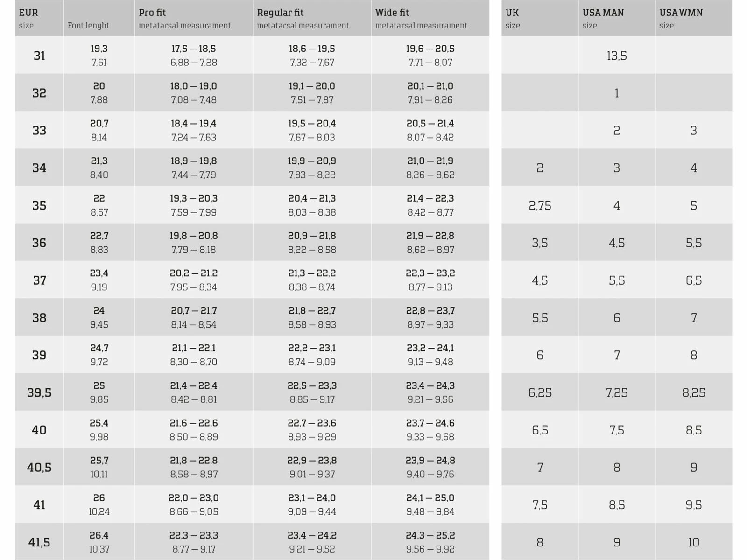Image resolution: width=747 pixels, height=560 pixels.
Task: Select UK size 2,75 cell
Action: [x=540, y=205]
